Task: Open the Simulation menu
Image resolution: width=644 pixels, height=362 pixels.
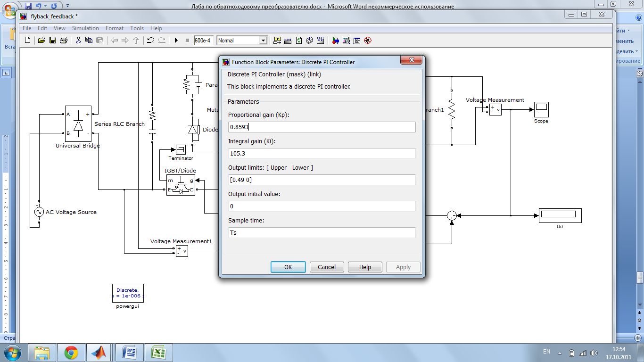Action: point(85,28)
